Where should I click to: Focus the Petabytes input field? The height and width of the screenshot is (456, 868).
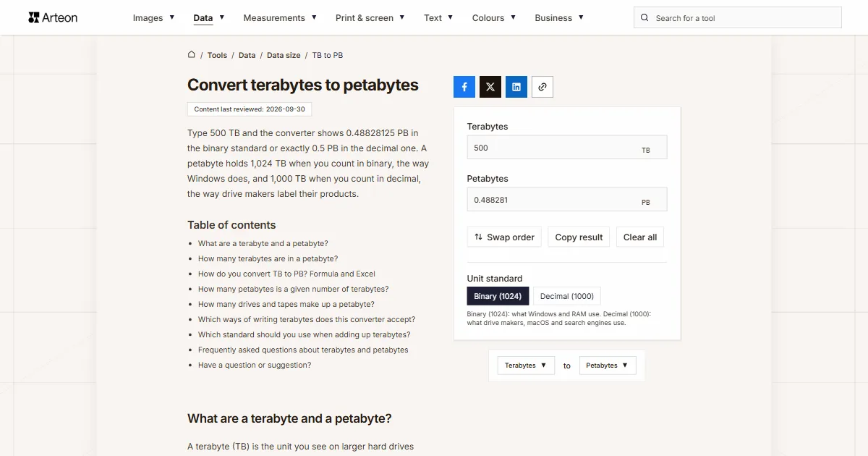pyautogui.click(x=567, y=200)
